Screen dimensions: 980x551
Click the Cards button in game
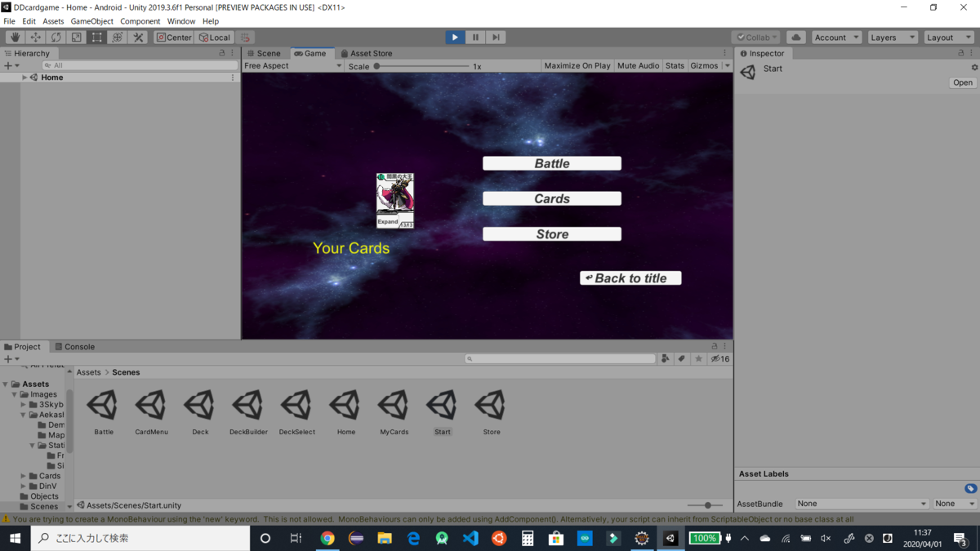[552, 198]
